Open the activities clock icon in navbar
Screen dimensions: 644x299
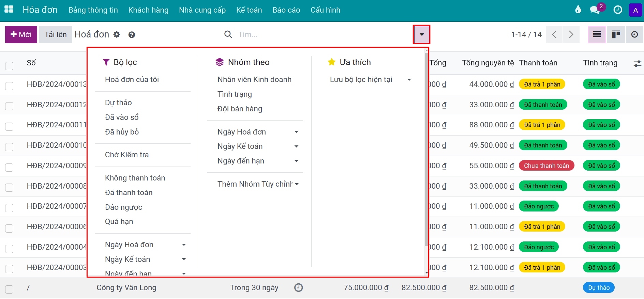coord(618,10)
